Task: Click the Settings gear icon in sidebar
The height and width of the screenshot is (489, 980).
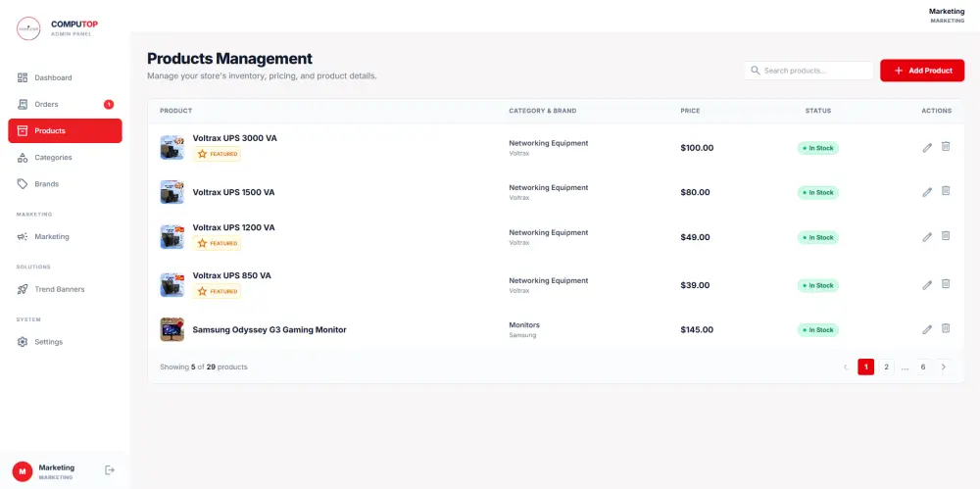Action: [23, 342]
